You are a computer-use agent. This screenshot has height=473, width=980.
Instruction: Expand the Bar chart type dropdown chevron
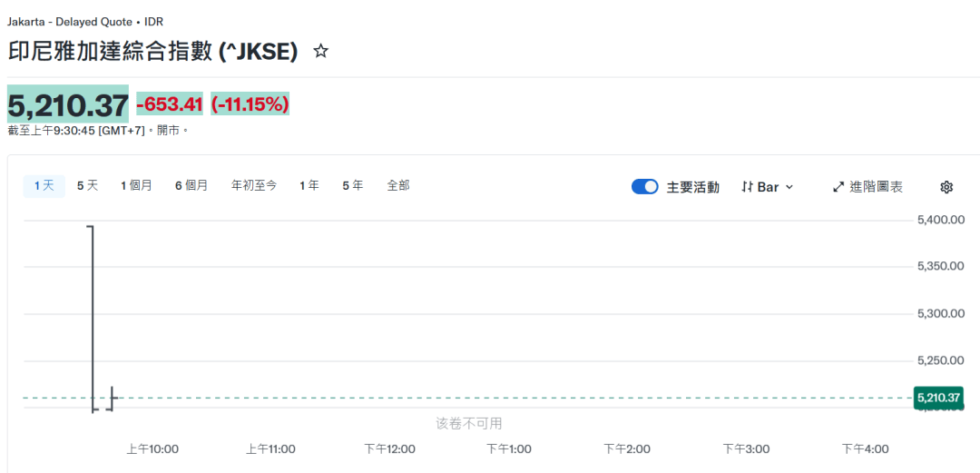click(789, 186)
